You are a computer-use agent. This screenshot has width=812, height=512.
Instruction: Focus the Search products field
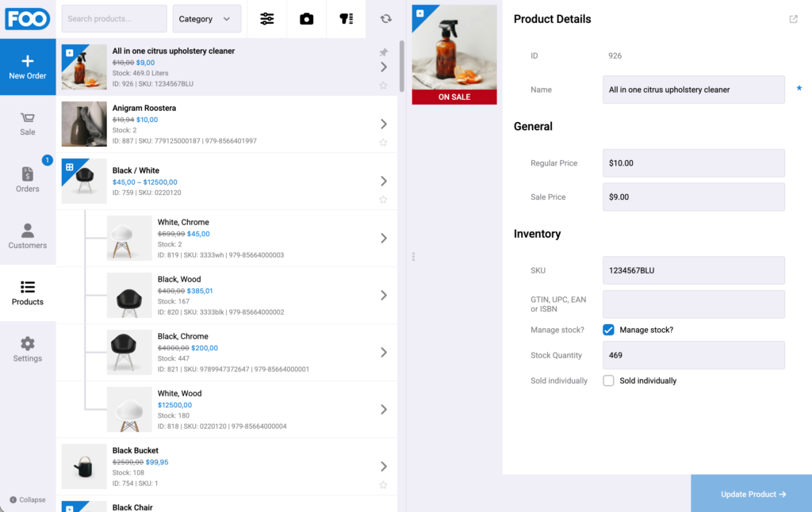(x=114, y=19)
